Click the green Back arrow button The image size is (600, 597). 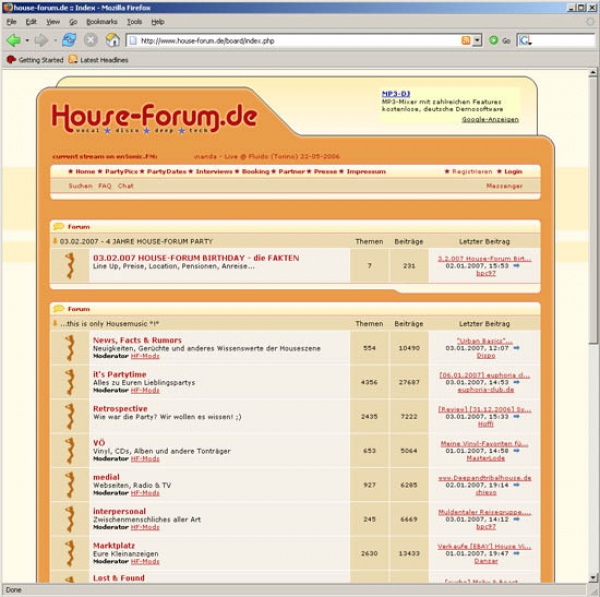click(x=14, y=40)
